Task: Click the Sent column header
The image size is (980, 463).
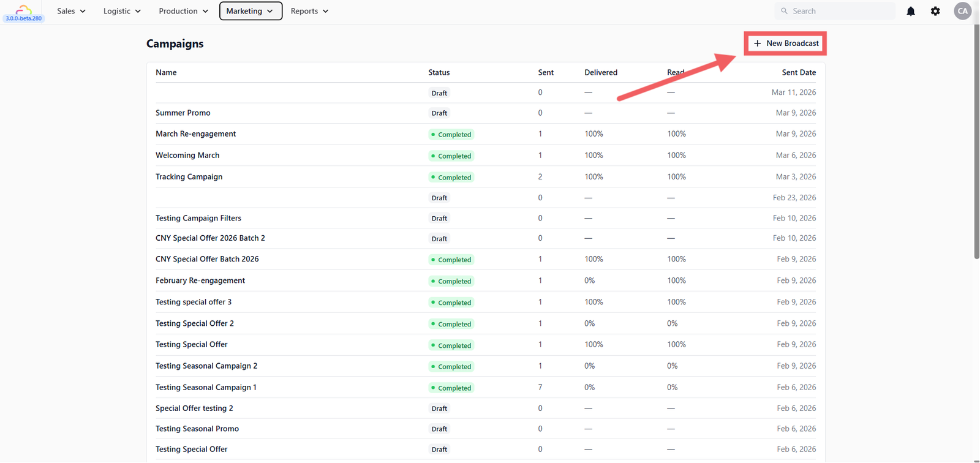Action: coord(546,72)
